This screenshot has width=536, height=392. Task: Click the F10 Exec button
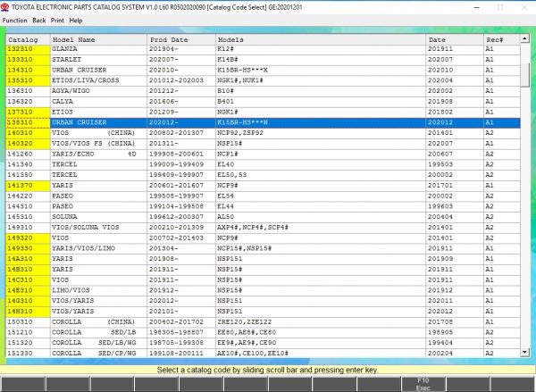(x=423, y=384)
